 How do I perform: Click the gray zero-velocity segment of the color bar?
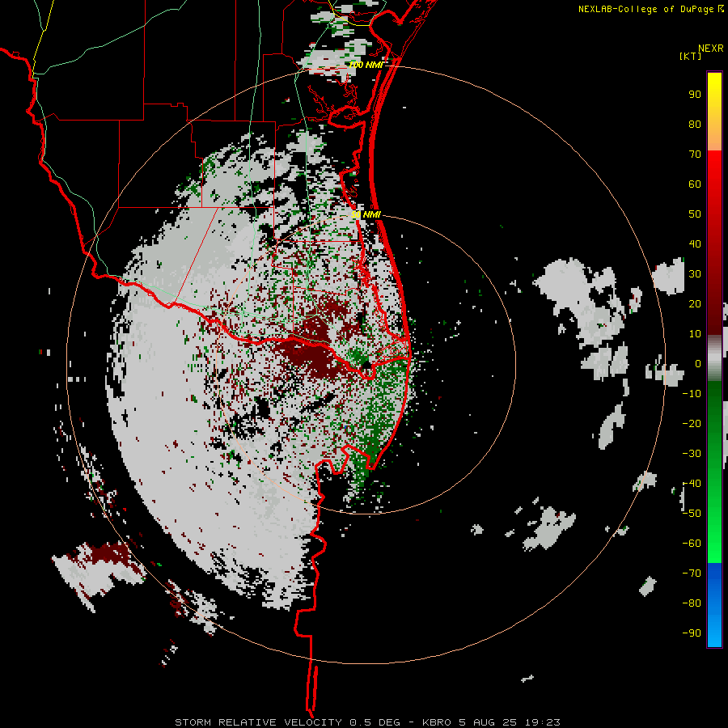pos(714,358)
